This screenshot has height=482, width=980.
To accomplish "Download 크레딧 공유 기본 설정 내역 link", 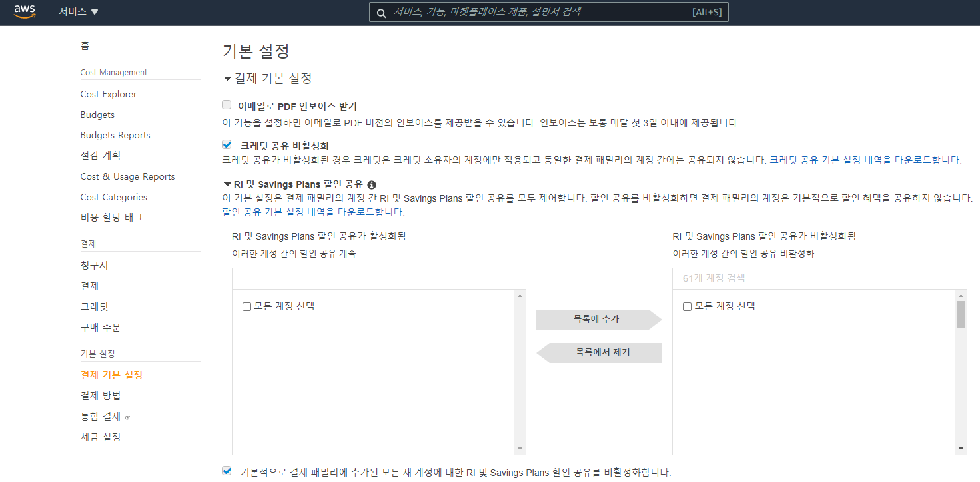I will (865, 160).
